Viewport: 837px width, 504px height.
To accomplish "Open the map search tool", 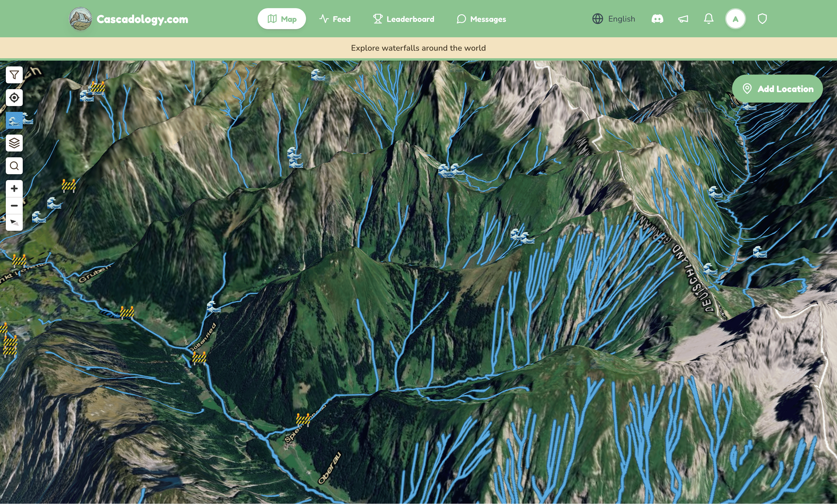I will click(14, 166).
